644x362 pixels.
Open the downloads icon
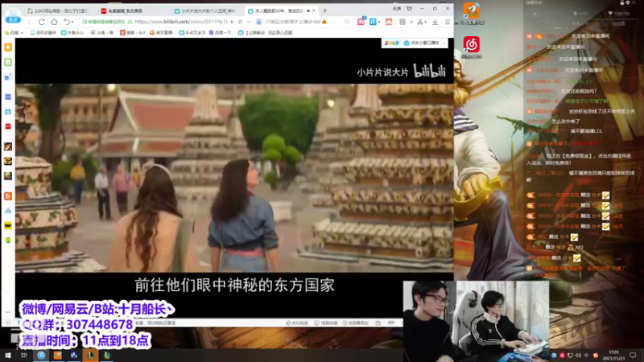[x=435, y=22]
